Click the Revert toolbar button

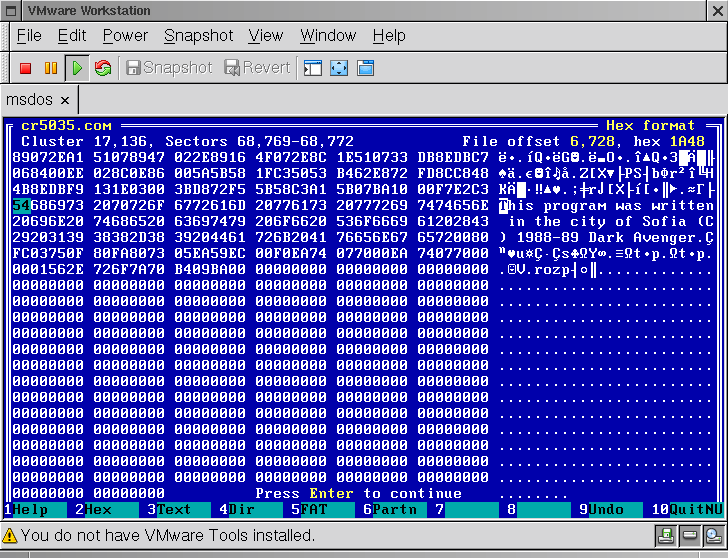click(x=257, y=68)
